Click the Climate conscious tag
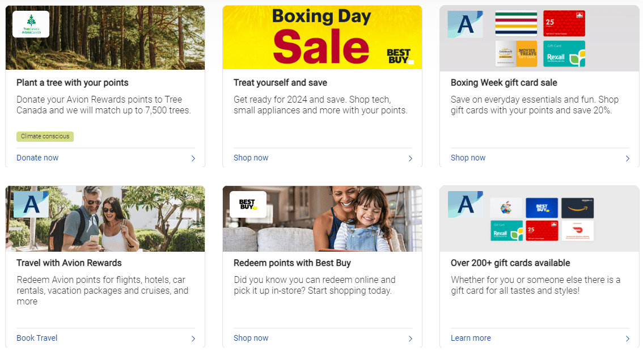 click(x=45, y=137)
